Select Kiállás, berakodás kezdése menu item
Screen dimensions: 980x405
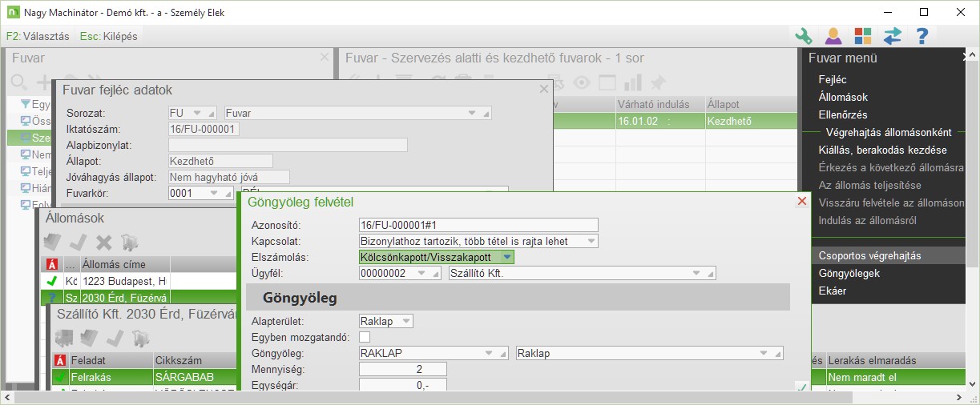click(882, 150)
